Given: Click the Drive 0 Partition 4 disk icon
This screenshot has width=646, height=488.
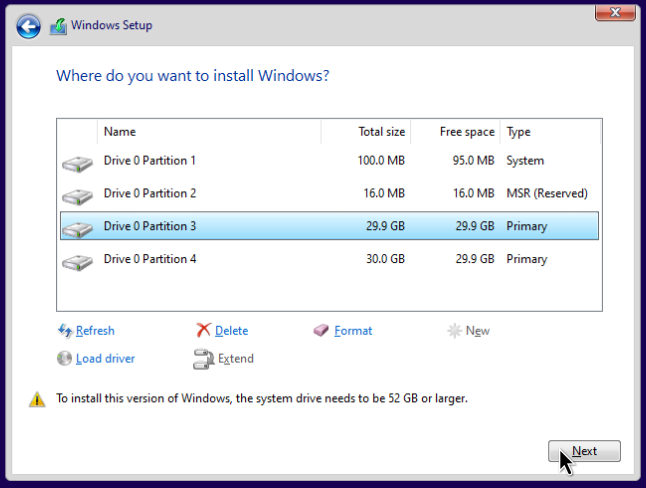Looking at the screenshot, I should click(x=77, y=261).
